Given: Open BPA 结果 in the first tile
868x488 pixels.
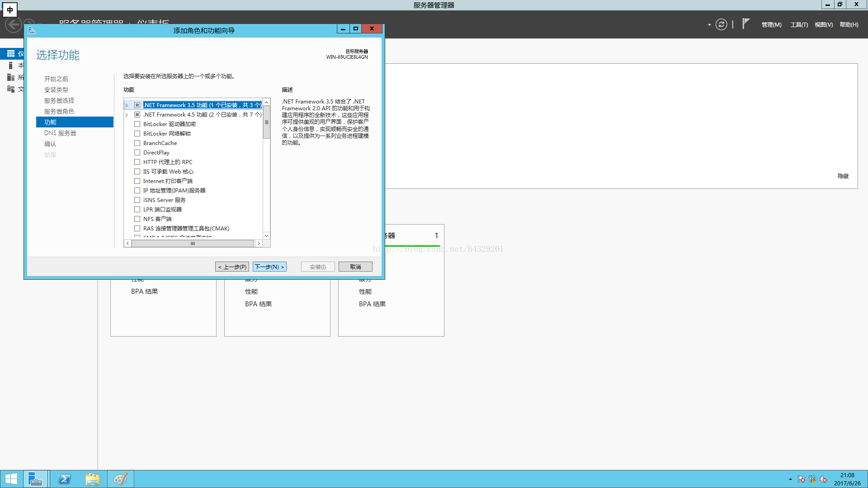Looking at the screenshot, I should click(x=145, y=291).
